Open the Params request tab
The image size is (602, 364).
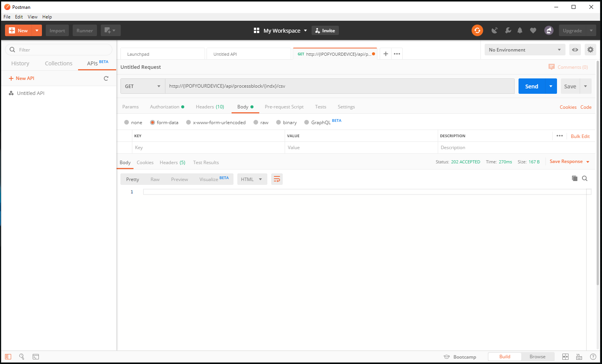[130, 107]
